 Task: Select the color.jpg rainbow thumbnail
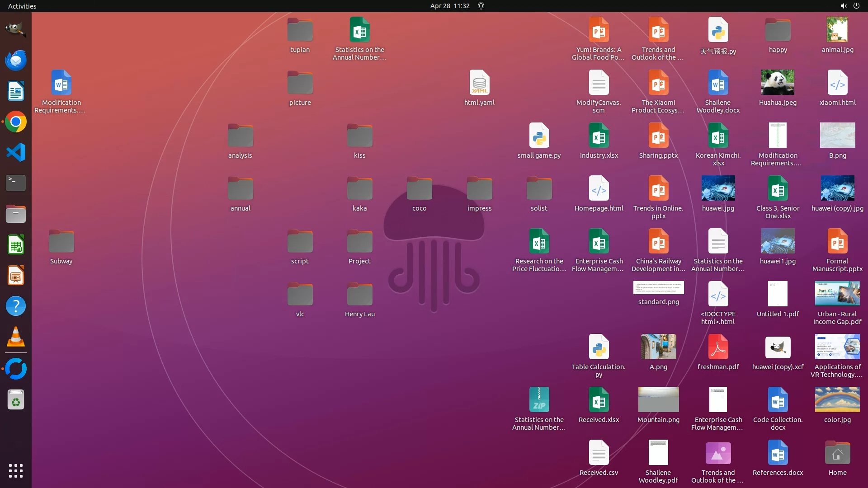[837, 399]
